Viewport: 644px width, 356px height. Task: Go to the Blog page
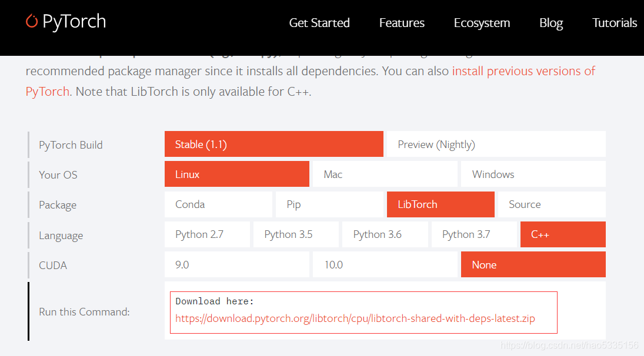pyautogui.click(x=550, y=23)
